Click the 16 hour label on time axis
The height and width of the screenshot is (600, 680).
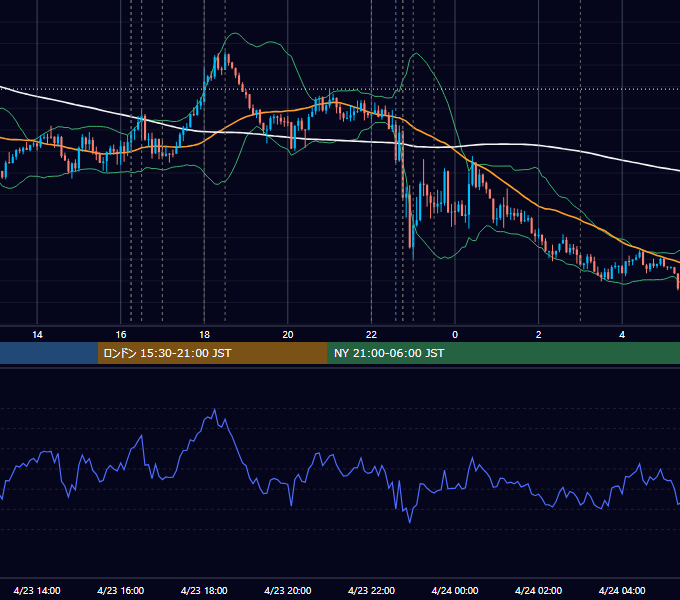pyautogui.click(x=121, y=335)
